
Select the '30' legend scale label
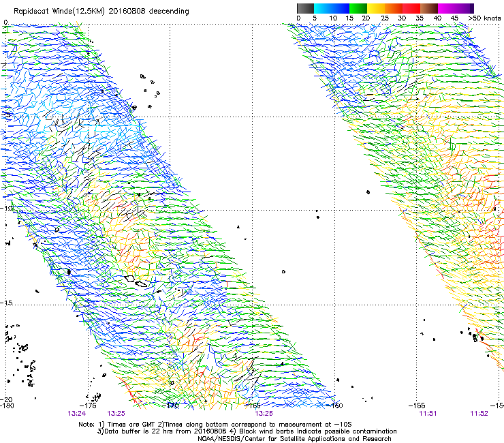402,18
